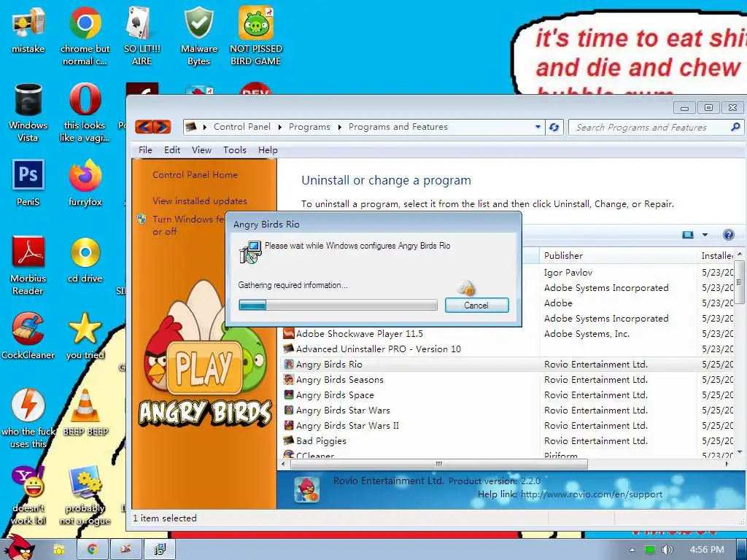The image size is (747, 560).
Task: Open the File menu
Action: [145, 150]
